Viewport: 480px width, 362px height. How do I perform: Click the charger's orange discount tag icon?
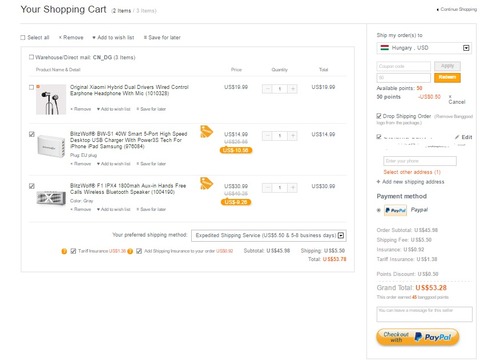click(x=206, y=132)
